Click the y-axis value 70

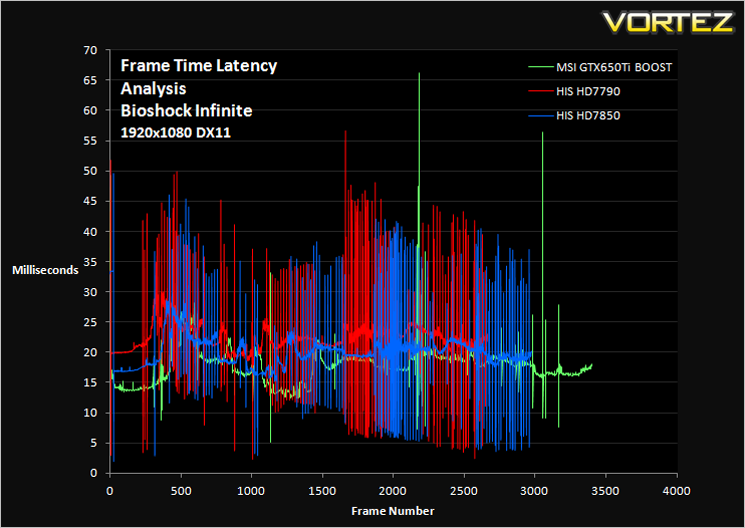pyautogui.click(x=90, y=50)
